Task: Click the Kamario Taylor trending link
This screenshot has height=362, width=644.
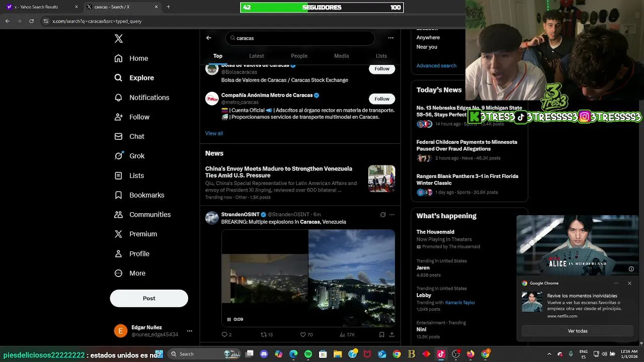Action: (460, 303)
